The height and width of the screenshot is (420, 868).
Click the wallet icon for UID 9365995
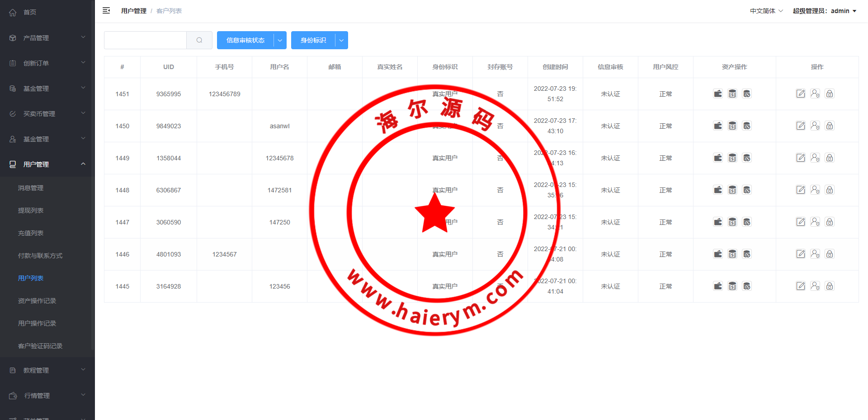click(718, 94)
